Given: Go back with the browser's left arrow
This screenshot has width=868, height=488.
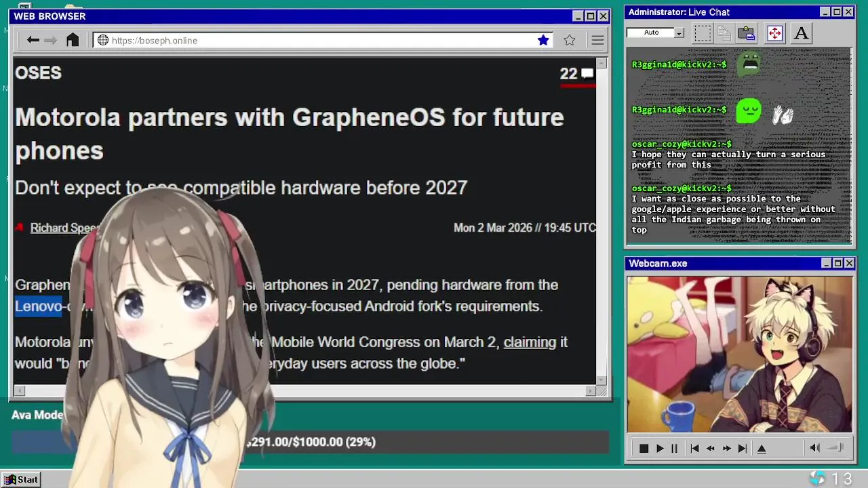Looking at the screenshot, I should (33, 40).
